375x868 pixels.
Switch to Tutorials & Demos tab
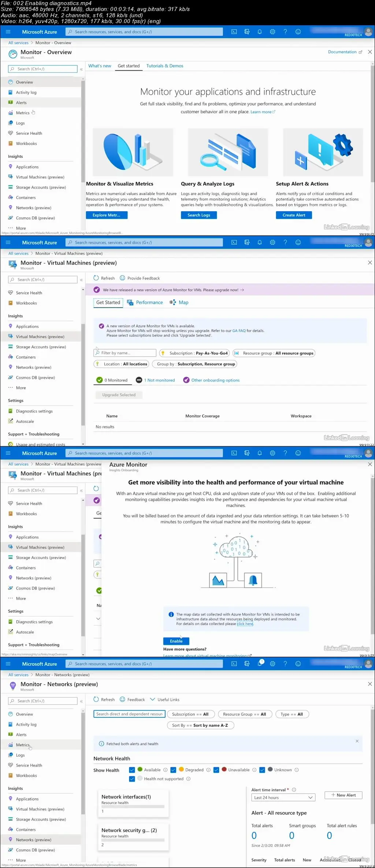(x=165, y=66)
